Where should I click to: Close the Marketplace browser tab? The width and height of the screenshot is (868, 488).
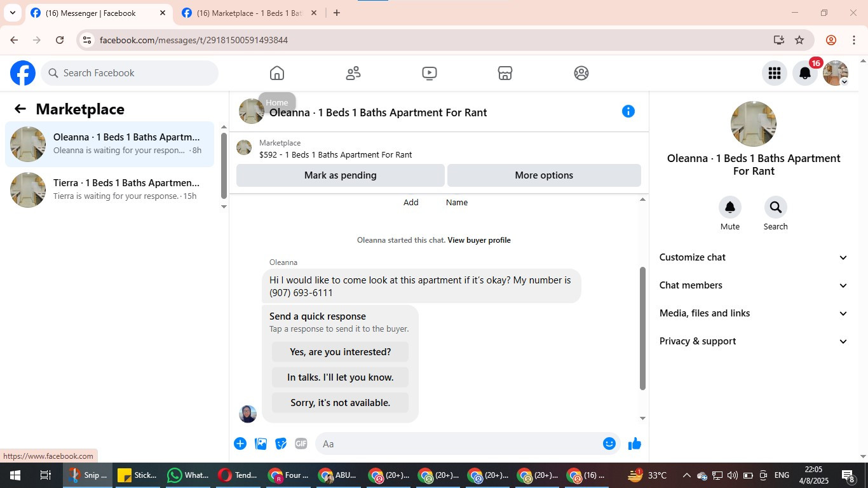(313, 13)
